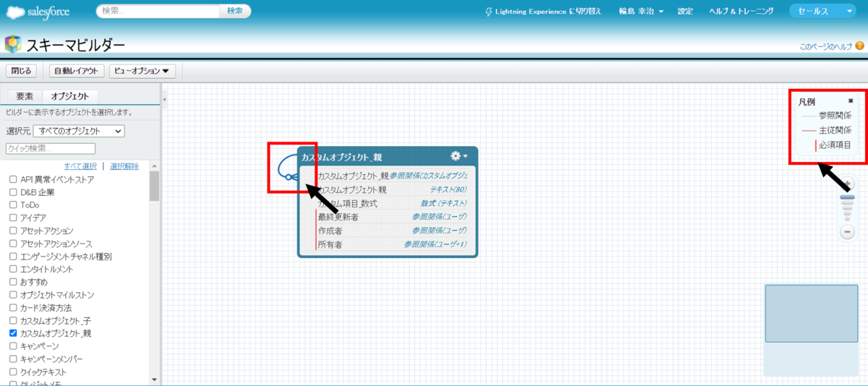Click the 選択解除 link
This screenshot has height=386, width=868.
pos(124,166)
